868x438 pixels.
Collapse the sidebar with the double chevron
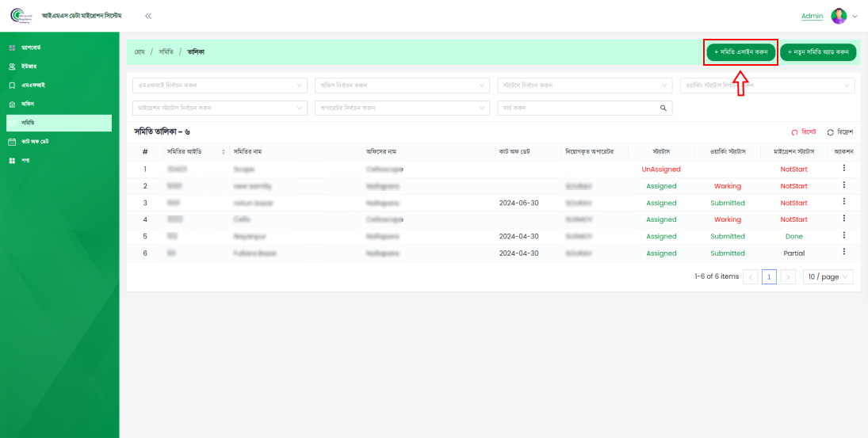(x=148, y=16)
